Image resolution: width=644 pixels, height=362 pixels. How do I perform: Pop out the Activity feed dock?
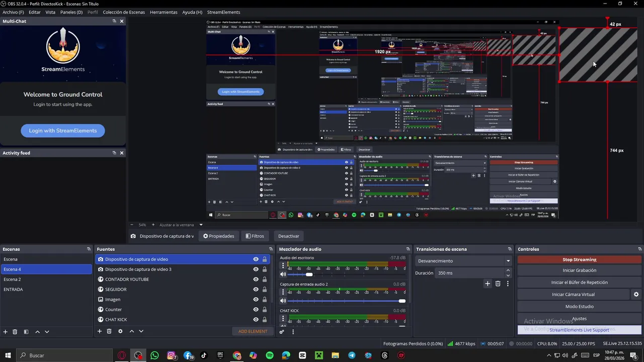click(x=114, y=153)
